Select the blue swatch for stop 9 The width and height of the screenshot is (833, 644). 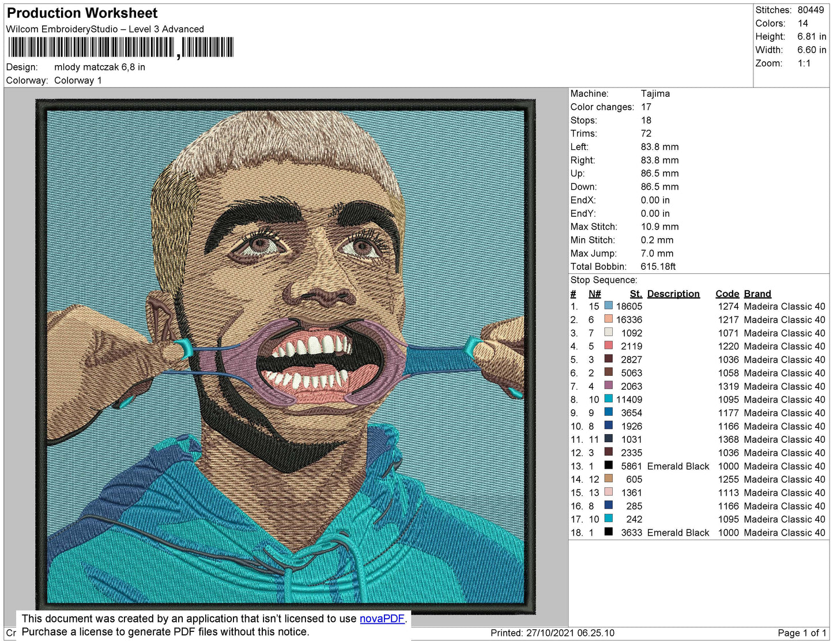(x=608, y=412)
